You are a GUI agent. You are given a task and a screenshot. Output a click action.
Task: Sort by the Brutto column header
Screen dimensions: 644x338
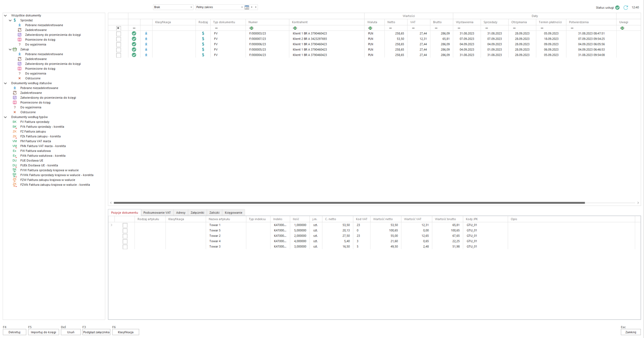[441, 22]
